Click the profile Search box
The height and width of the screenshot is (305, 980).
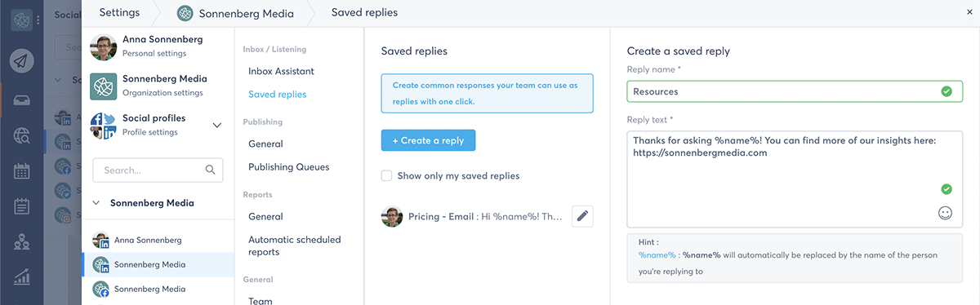(158, 170)
